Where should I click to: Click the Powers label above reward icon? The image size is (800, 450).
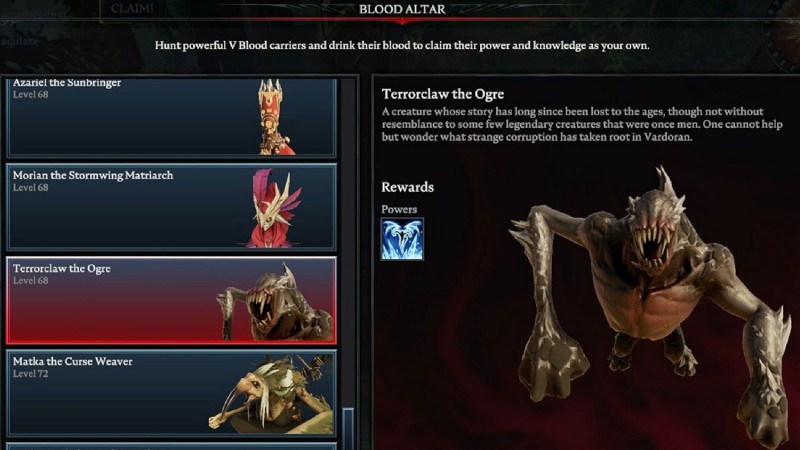pyautogui.click(x=399, y=209)
